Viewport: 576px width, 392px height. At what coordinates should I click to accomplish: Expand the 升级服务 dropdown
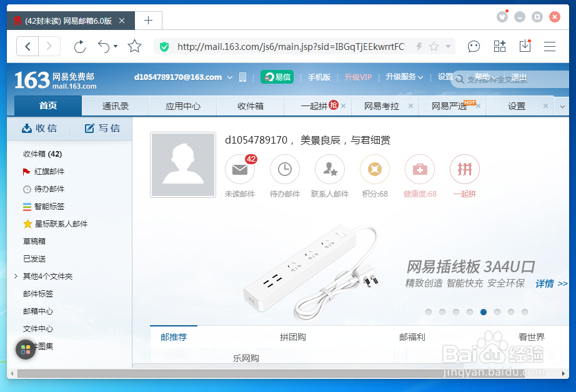tap(404, 77)
